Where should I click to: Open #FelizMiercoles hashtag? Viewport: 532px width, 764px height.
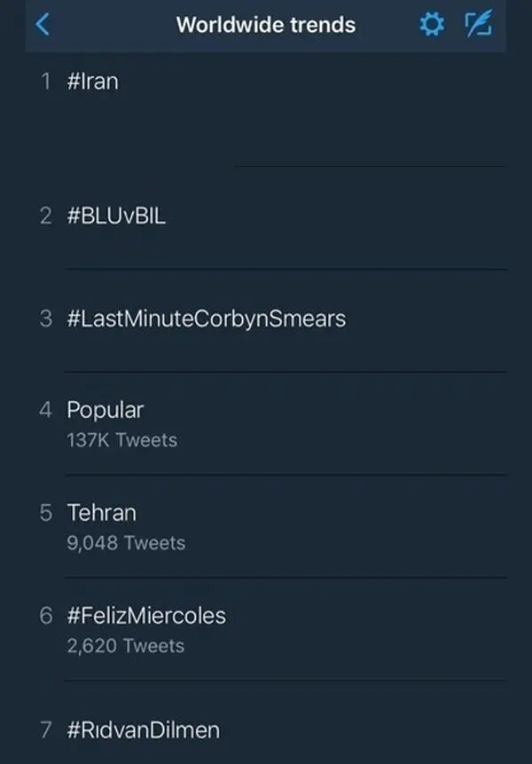146,616
